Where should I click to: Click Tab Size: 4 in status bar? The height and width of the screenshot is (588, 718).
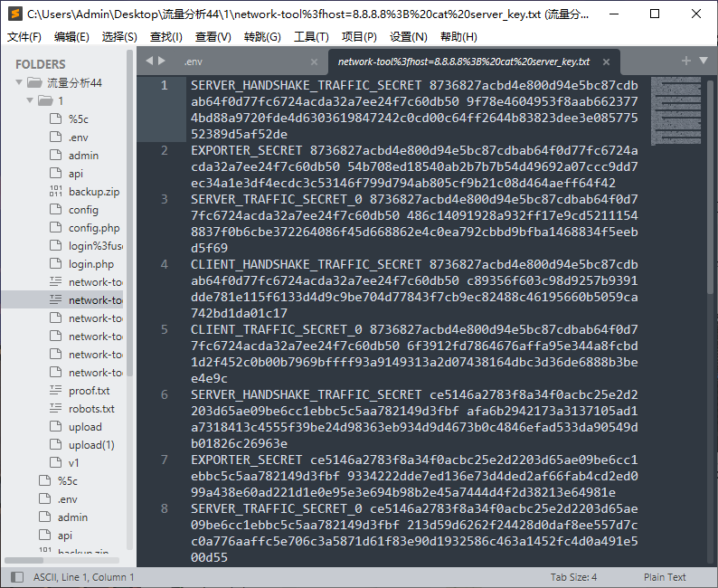point(573,577)
